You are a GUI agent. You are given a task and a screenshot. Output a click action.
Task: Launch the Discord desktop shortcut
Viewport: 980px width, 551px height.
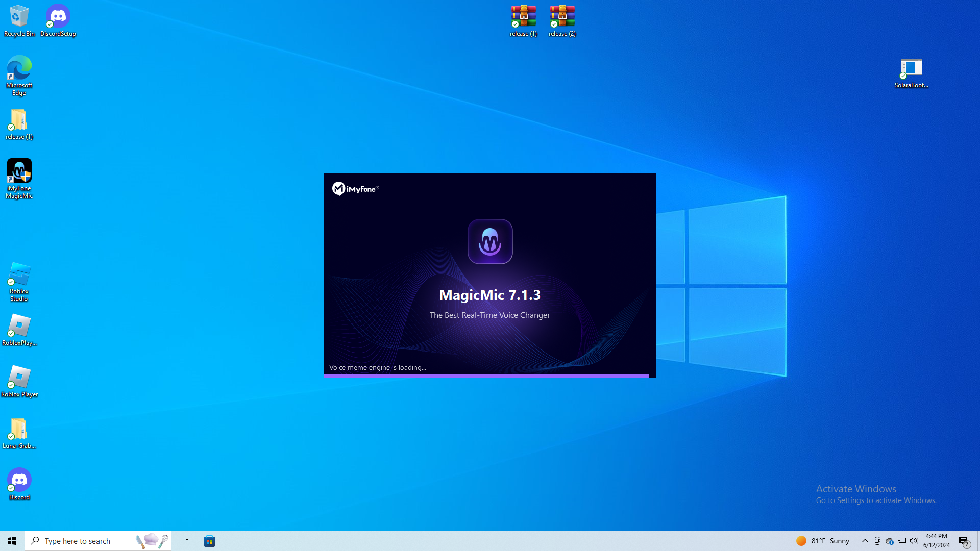pyautogui.click(x=19, y=484)
